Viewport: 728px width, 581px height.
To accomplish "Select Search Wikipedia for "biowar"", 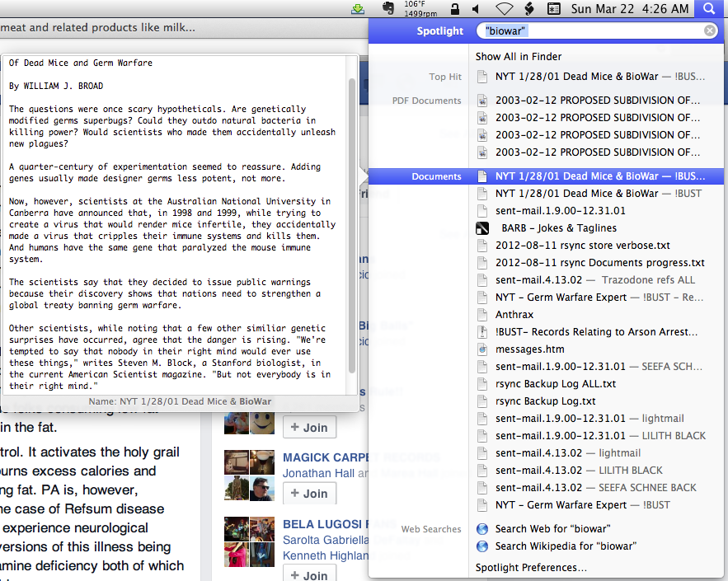I will pos(566,546).
